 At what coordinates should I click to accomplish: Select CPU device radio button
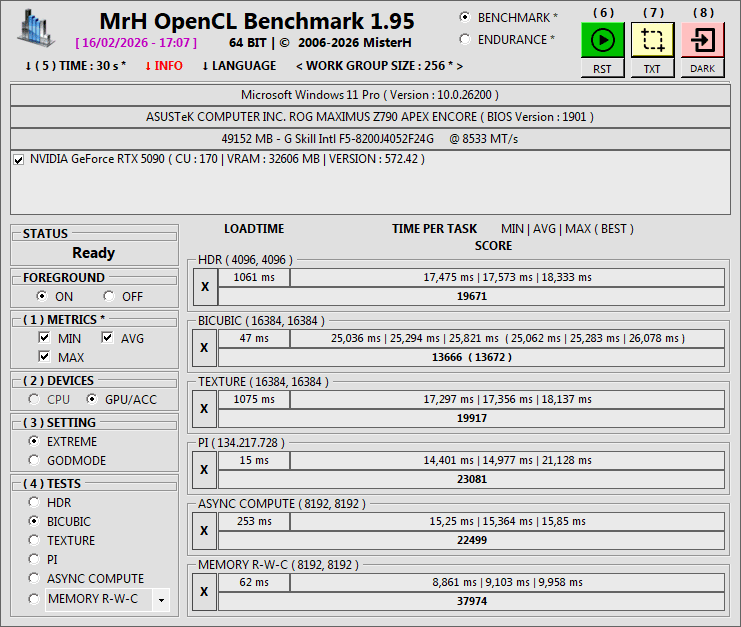(34, 399)
